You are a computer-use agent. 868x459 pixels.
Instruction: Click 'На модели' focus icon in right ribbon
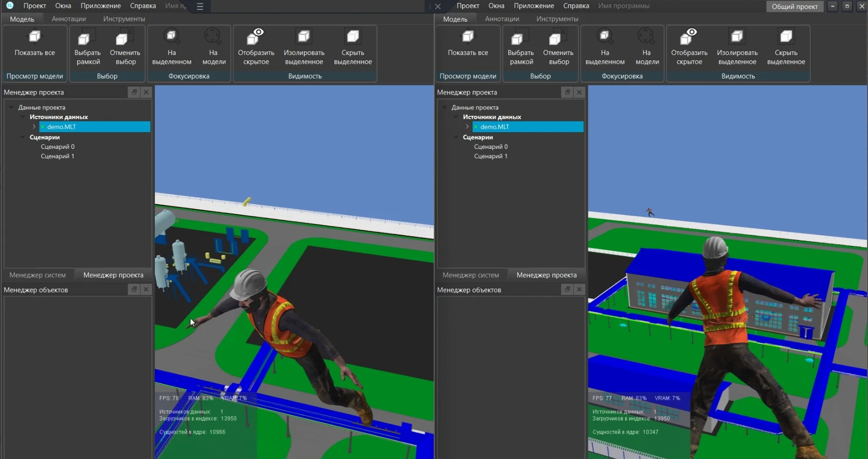tap(646, 37)
